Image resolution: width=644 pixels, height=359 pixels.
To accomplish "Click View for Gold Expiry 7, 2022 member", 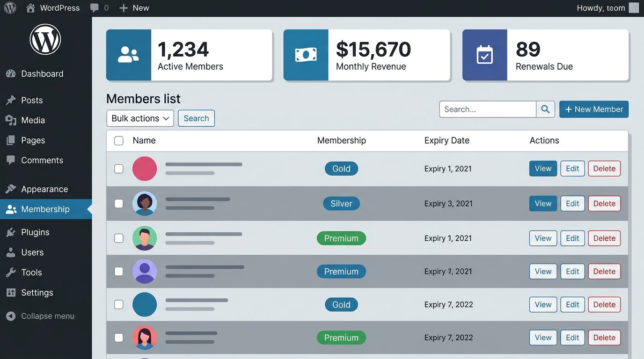I will tap(543, 305).
